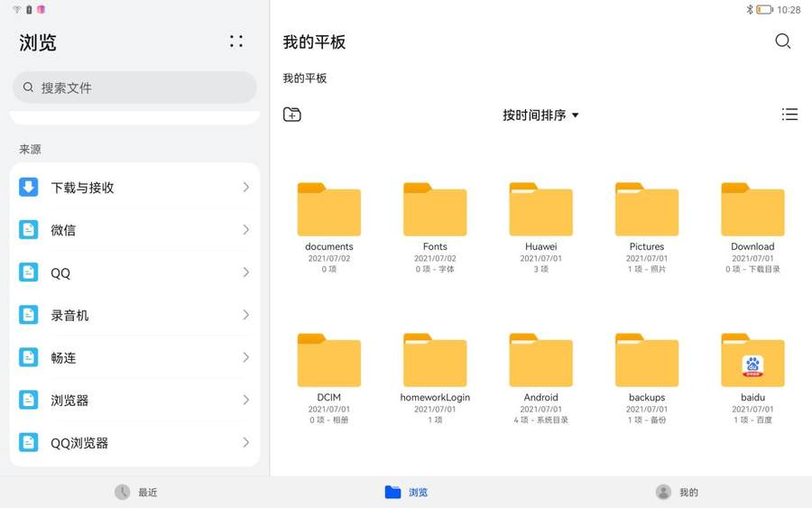Viewport: 812px width, 508px height.
Task: Open the baidu folder
Action: click(x=752, y=361)
